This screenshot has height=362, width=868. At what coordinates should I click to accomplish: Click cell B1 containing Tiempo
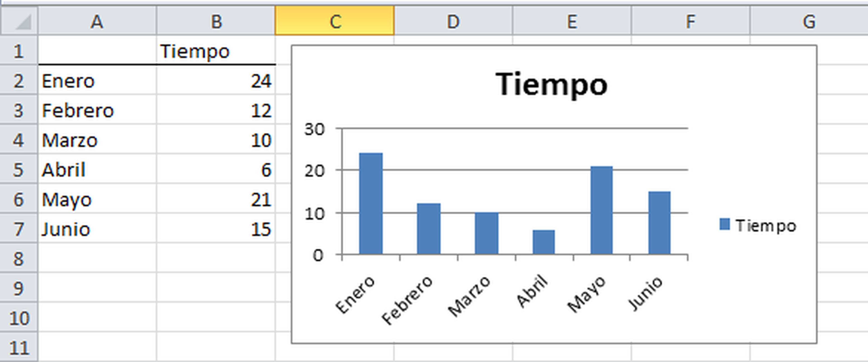click(216, 52)
